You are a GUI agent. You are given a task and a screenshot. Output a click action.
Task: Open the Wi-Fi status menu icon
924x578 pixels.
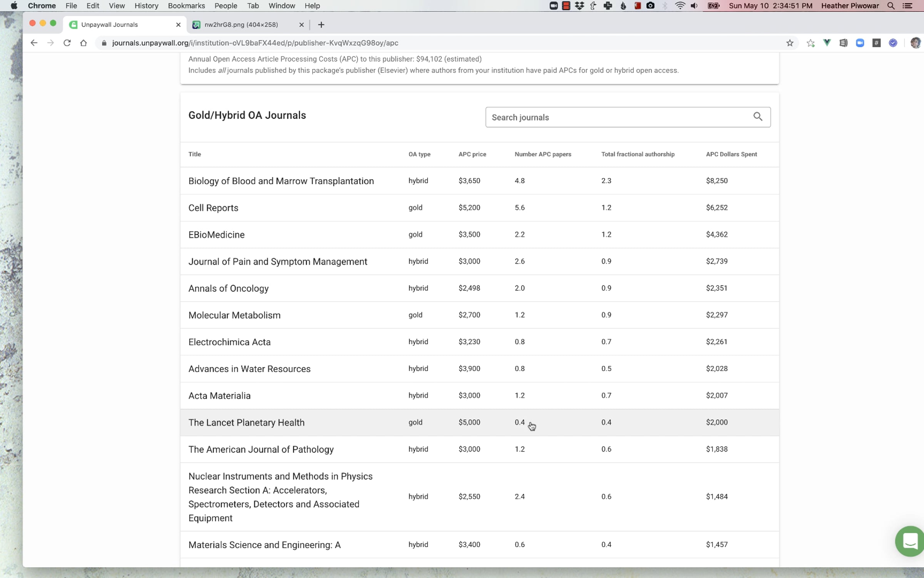tap(680, 6)
